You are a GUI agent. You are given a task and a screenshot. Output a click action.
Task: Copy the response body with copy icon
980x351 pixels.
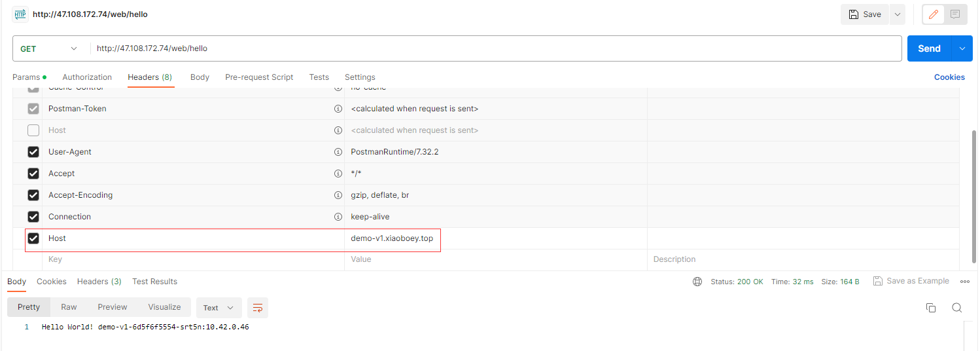931,308
